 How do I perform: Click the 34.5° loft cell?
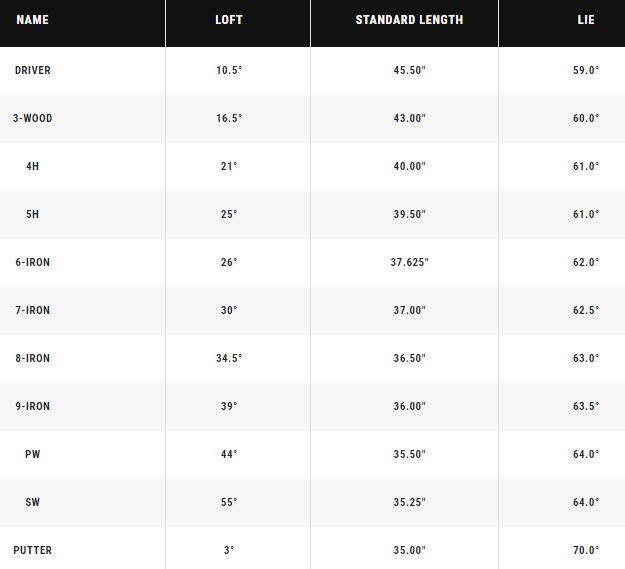click(229, 358)
